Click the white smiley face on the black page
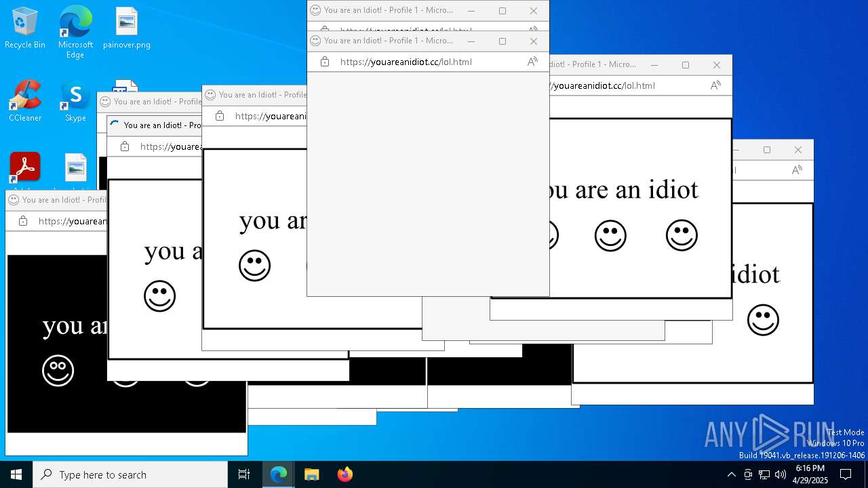 58,371
